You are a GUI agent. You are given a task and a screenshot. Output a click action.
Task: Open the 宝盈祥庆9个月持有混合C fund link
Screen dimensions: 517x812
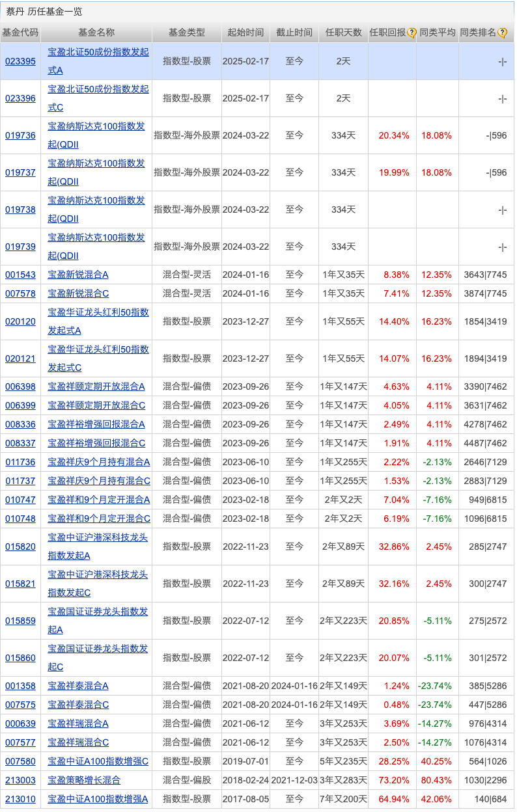pos(99,481)
